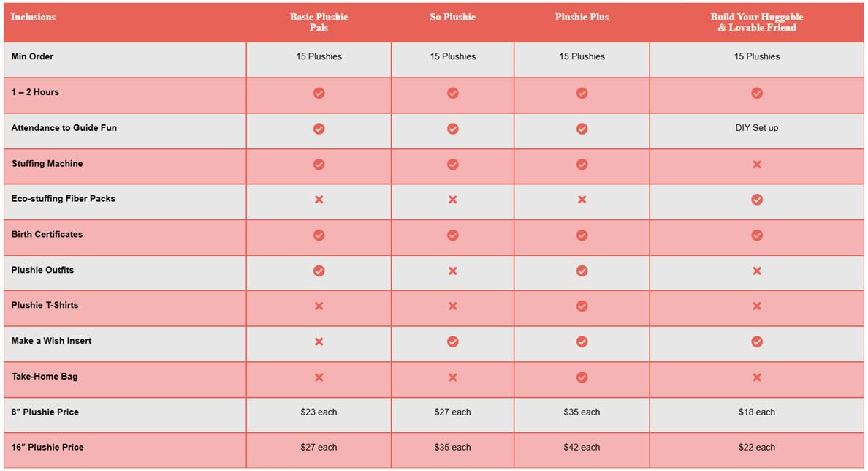Click 1 – 2 Hours checkmark under Basic Plushie Pals

tap(319, 94)
